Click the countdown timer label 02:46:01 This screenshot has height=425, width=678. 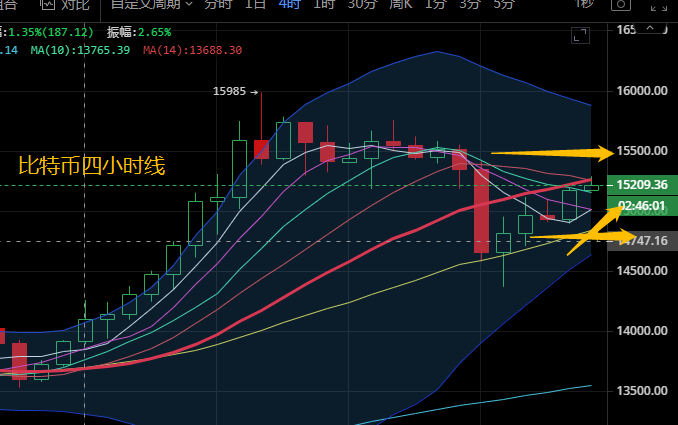(x=641, y=206)
